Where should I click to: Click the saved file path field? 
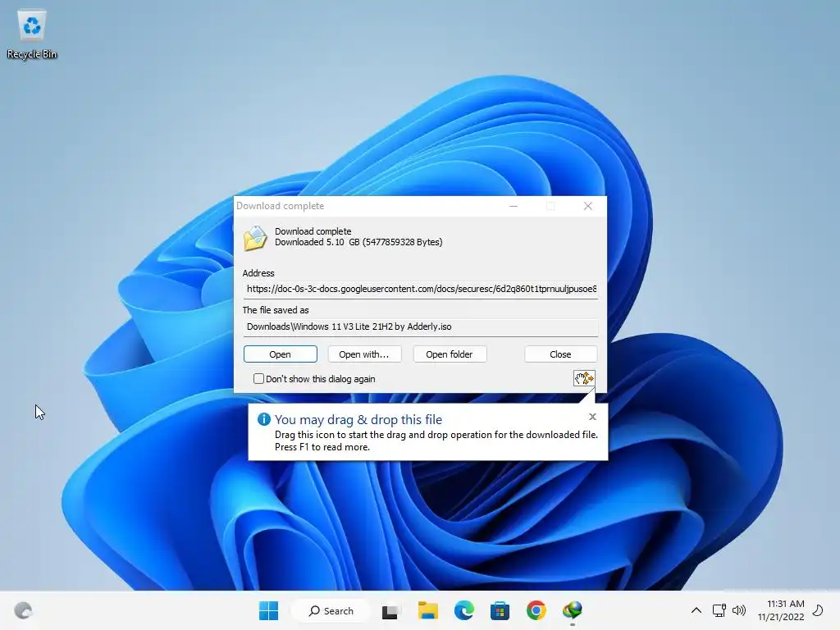pyautogui.click(x=421, y=326)
